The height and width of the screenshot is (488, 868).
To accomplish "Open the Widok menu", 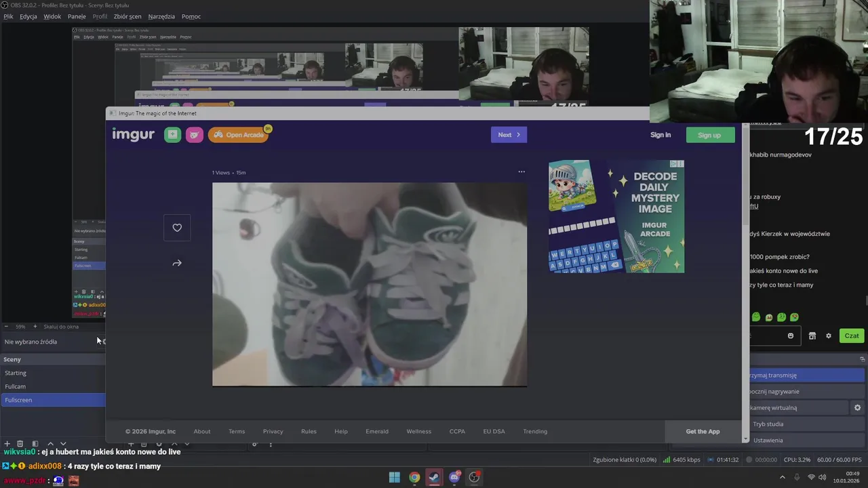I will [52, 16].
